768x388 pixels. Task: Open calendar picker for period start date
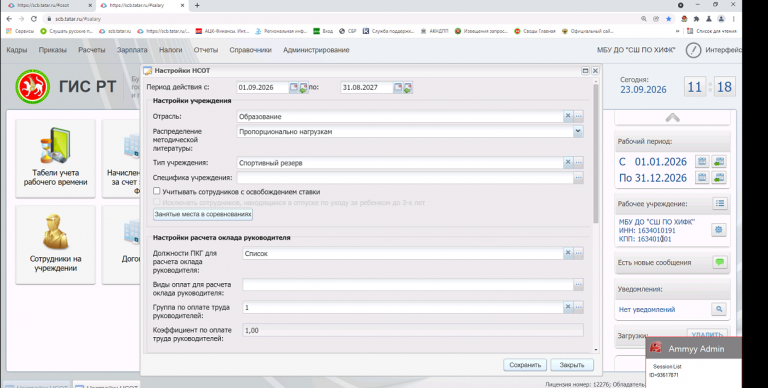(293, 87)
